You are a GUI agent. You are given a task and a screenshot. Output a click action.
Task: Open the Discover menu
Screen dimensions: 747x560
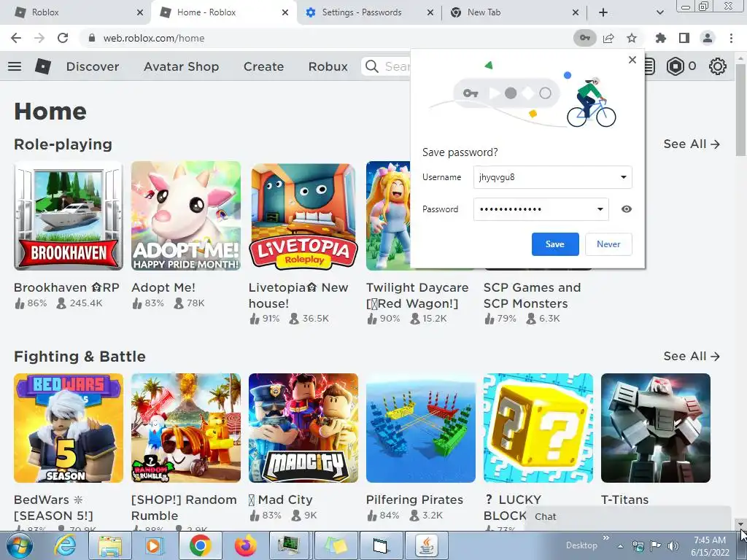pos(93,66)
